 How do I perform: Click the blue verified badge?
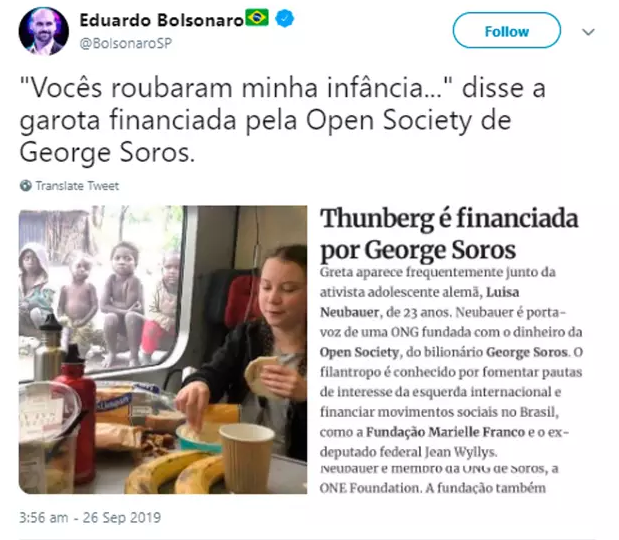coord(285,19)
